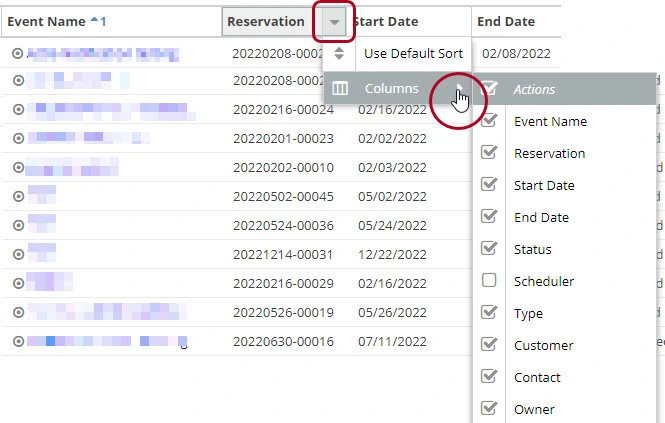Click reservation number 20220630-00016
The image size is (665, 423).
(x=283, y=342)
